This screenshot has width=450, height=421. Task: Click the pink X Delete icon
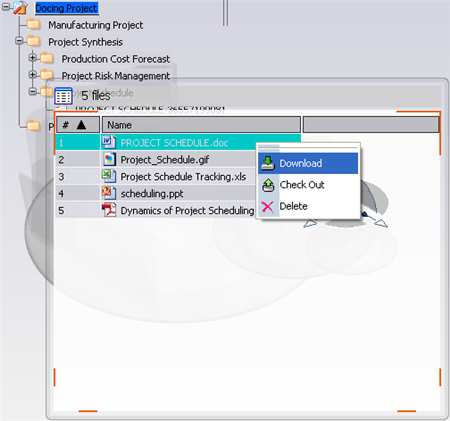pyautogui.click(x=268, y=207)
